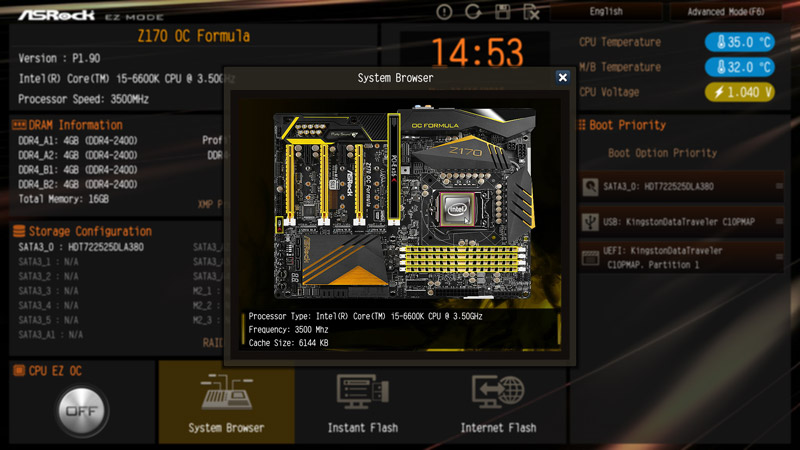Click the exclamation info icon in top bar
The width and height of the screenshot is (800, 450).
pyautogui.click(x=444, y=12)
